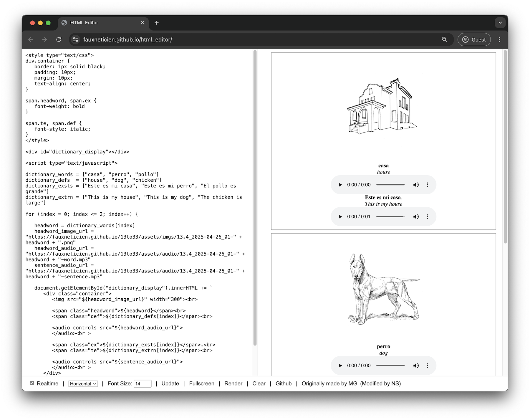Click the Render button

click(233, 383)
